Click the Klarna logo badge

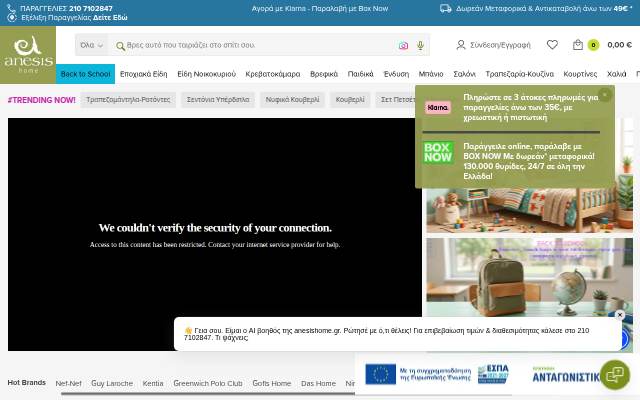438,107
